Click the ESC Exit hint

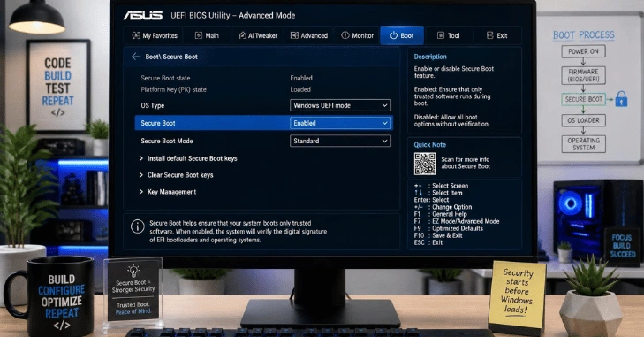point(428,242)
